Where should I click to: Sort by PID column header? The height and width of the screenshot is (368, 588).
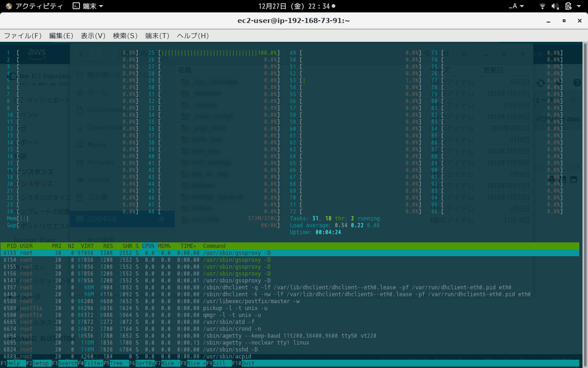[x=12, y=246]
